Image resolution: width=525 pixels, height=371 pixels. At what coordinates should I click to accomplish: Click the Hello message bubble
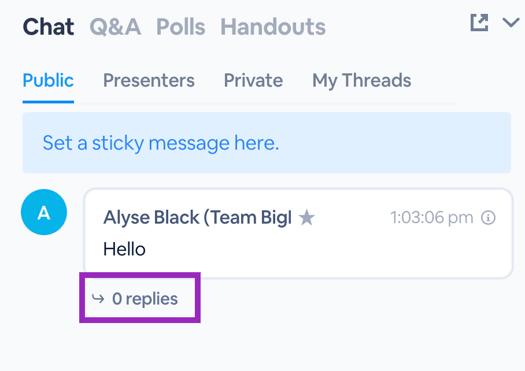point(298,233)
